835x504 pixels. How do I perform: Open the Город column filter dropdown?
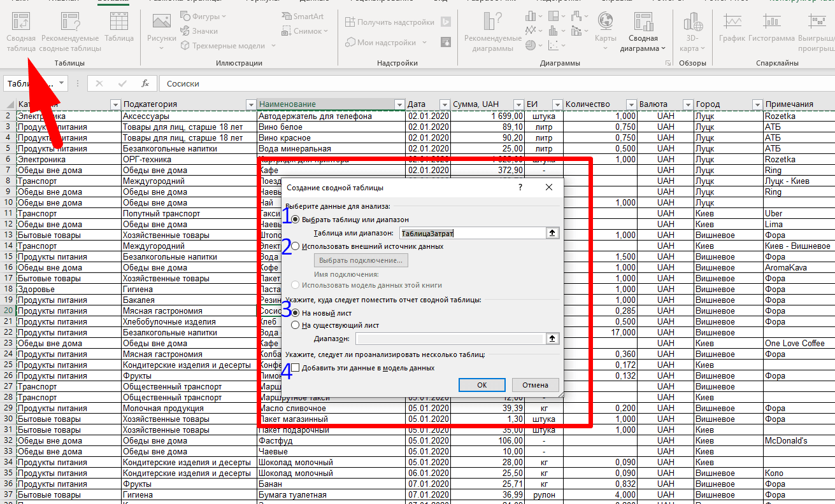[x=757, y=104]
